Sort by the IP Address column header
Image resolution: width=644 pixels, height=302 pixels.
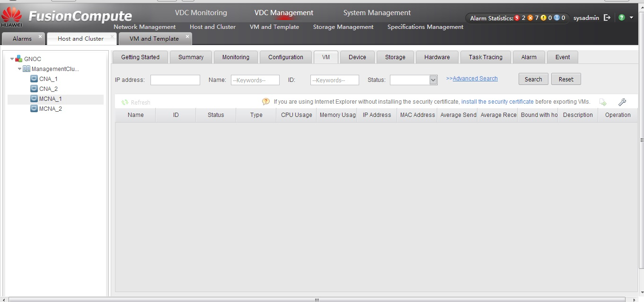coord(377,115)
